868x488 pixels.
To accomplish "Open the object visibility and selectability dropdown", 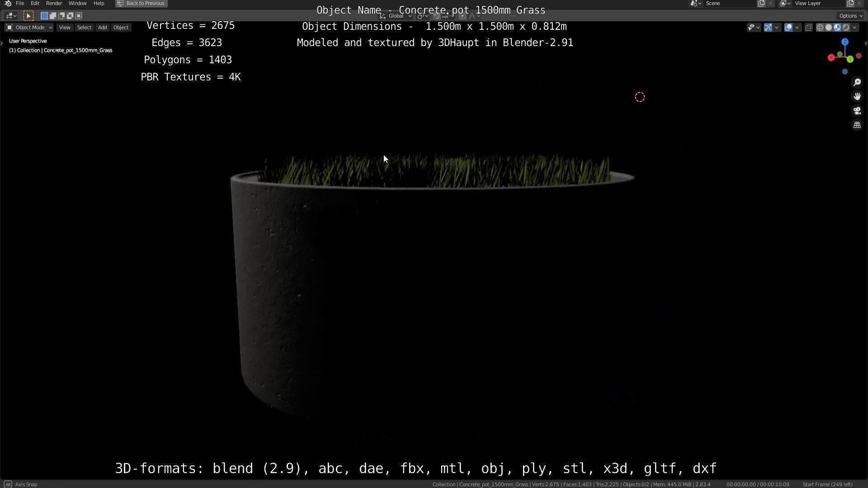I will click(754, 28).
